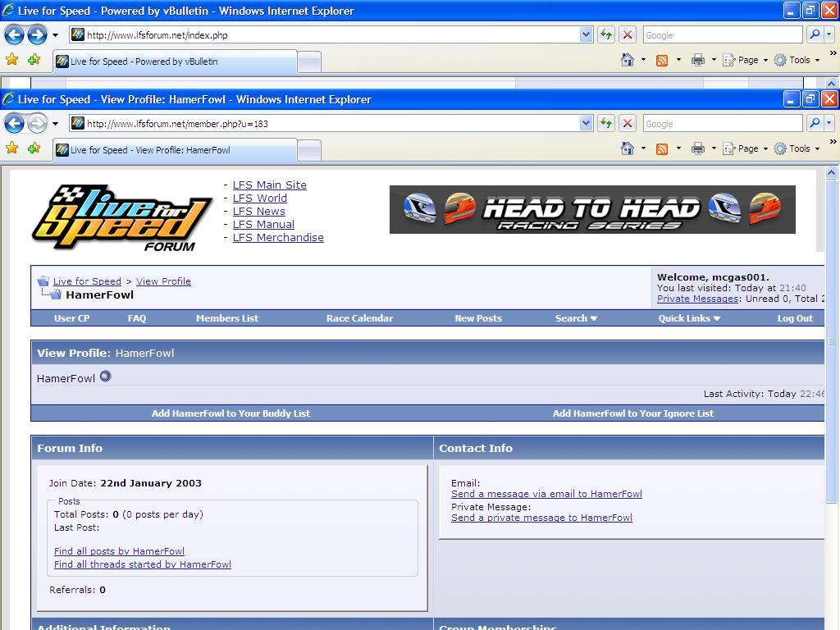Viewport: 840px width, 630px height.
Task: Open the LFS Main Site link
Action: point(269,185)
